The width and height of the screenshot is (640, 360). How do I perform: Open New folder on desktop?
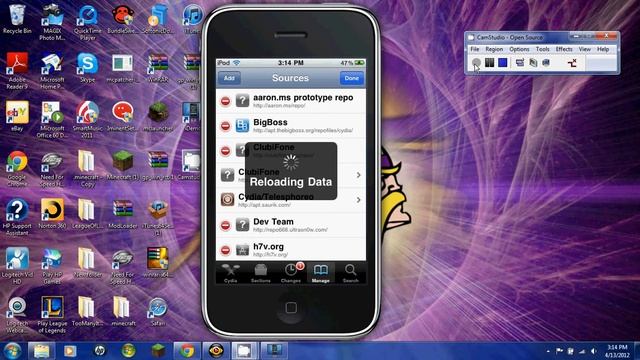(x=87, y=262)
